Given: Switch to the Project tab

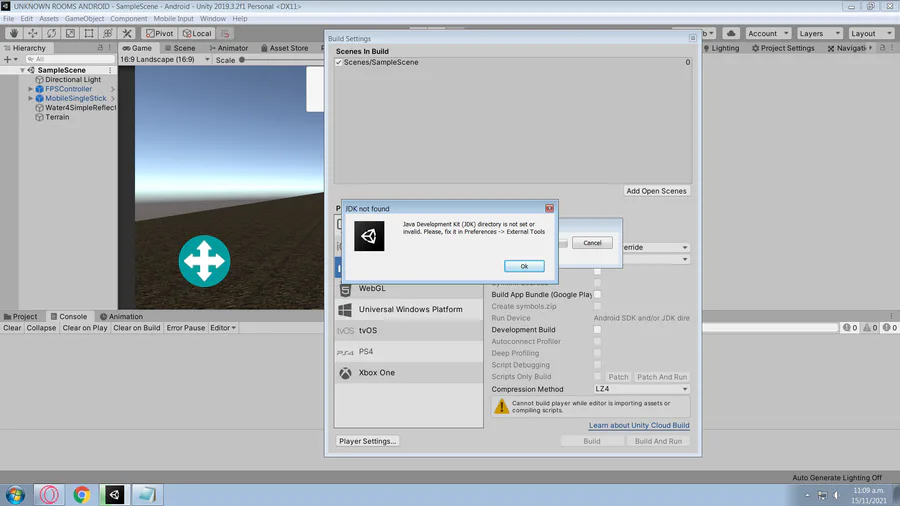Looking at the screenshot, I should click(21, 317).
